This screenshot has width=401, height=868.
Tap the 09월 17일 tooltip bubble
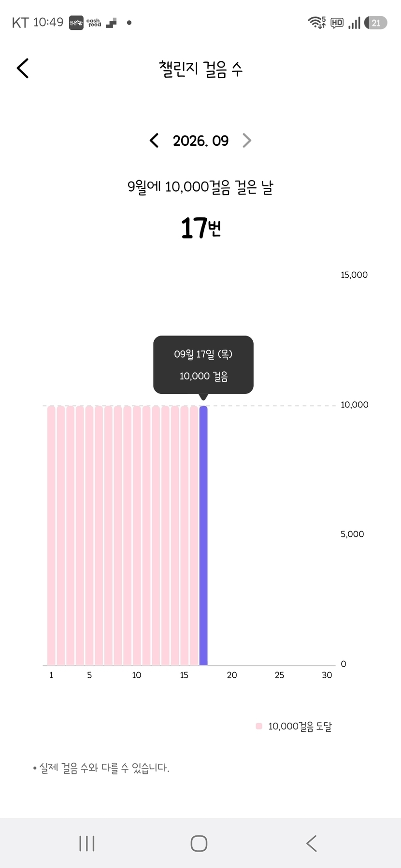203,365
